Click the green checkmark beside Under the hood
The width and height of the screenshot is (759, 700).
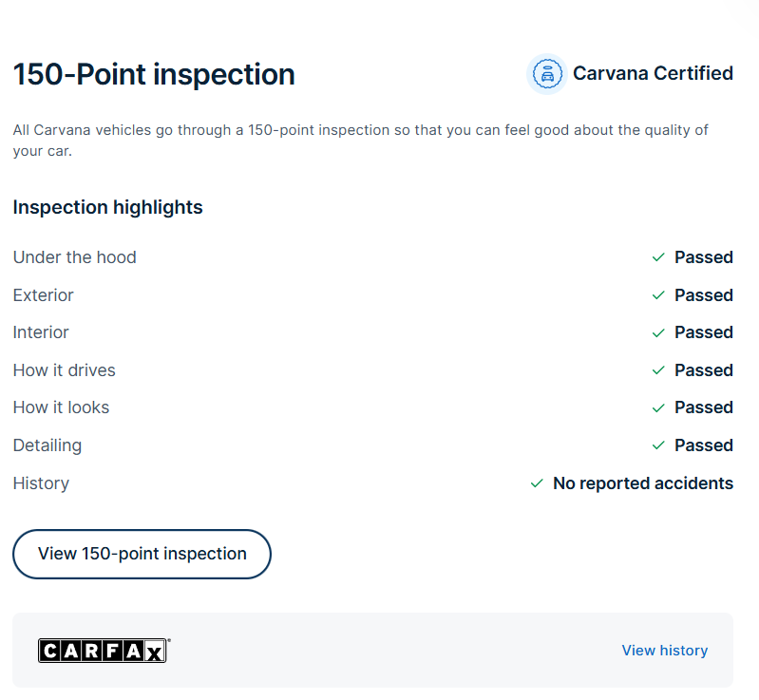click(657, 257)
